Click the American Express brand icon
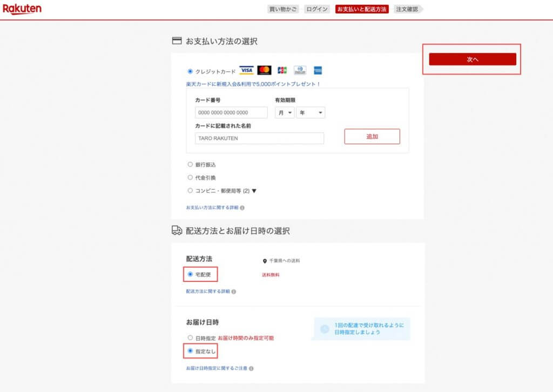Image resolution: width=553 pixels, height=392 pixels. click(318, 70)
